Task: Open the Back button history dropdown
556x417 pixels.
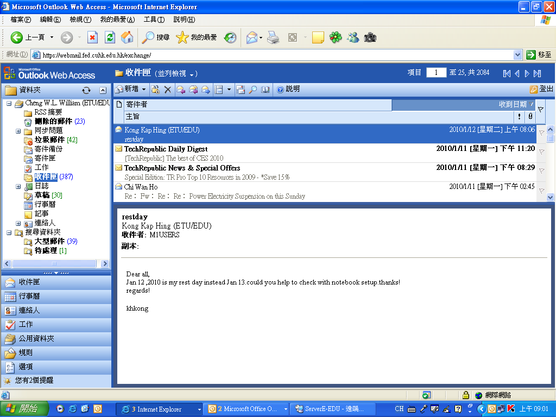Action: [x=52, y=37]
